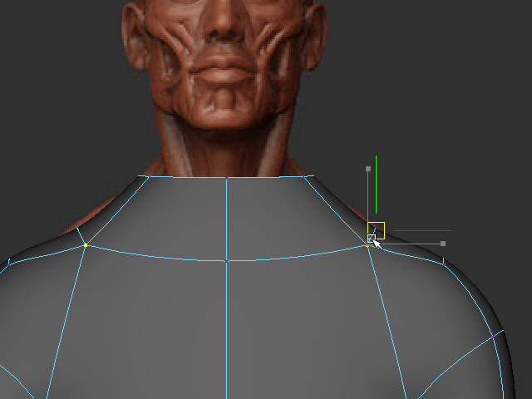
Task: Grab the green Y-axis line of the gizmo
Action: coord(376,183)
